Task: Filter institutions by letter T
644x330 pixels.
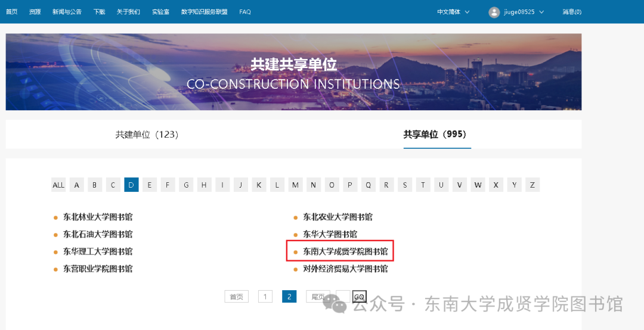Action: 423,185
